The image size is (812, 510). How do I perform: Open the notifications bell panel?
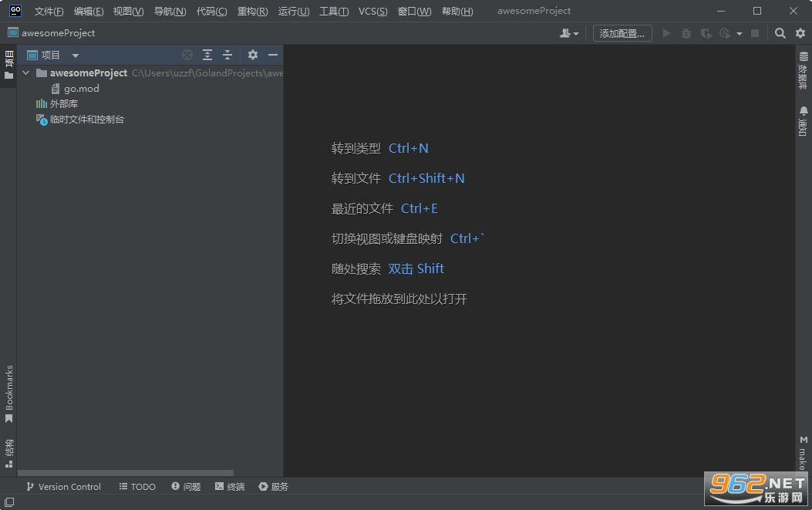coord(804,121)
